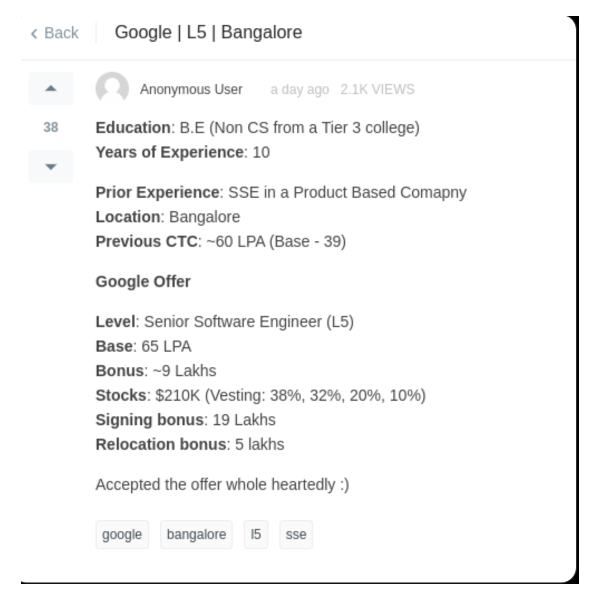Click the 'Years of Experience: 10' text

[x=182, y=153]
